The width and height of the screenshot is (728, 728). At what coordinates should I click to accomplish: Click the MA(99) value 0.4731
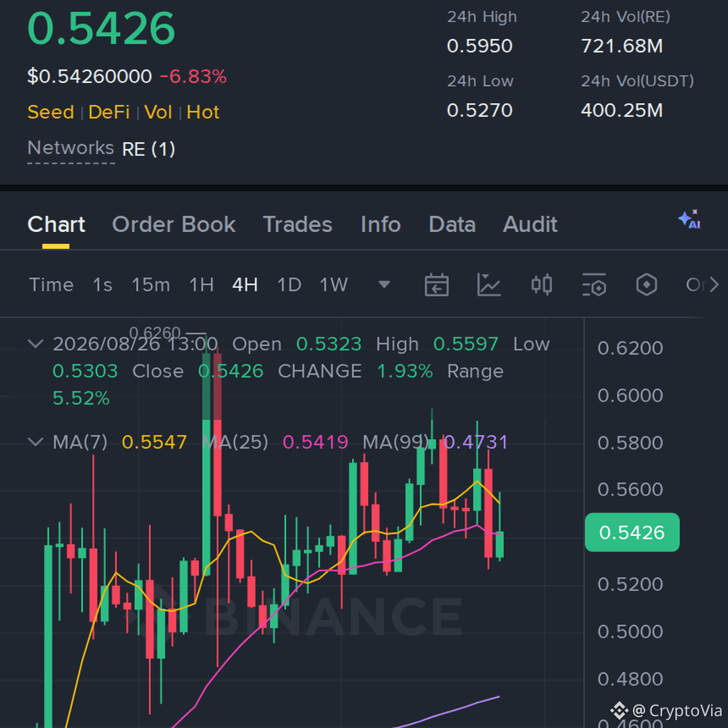pos(475,442)
